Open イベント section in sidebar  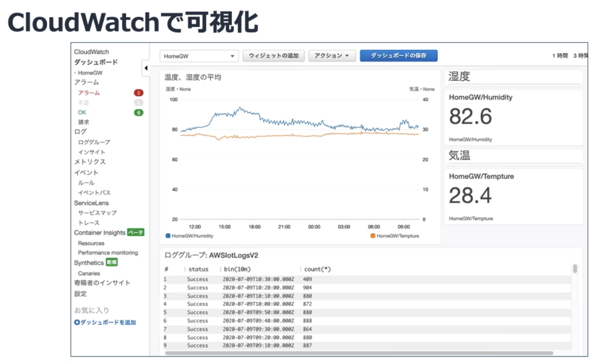[x=86, y=172]
